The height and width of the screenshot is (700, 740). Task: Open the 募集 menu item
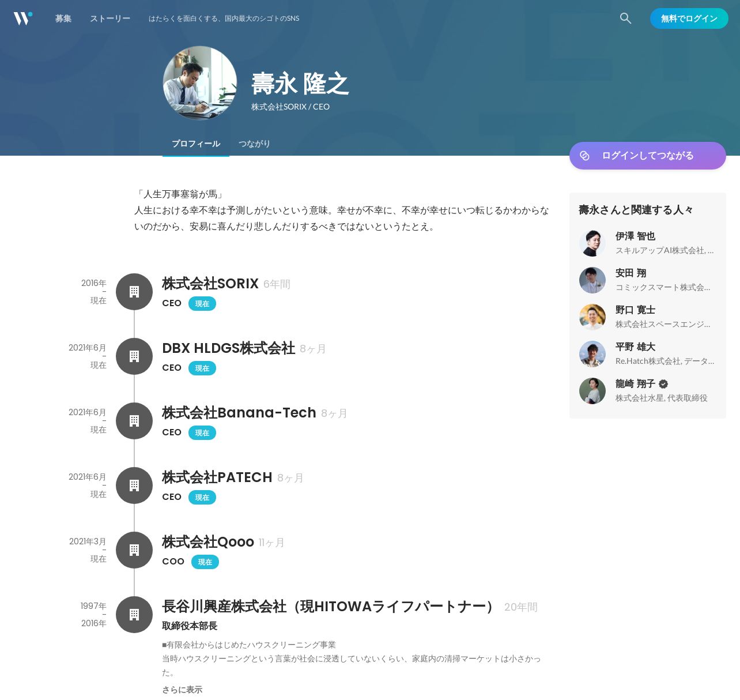[63, 18]
